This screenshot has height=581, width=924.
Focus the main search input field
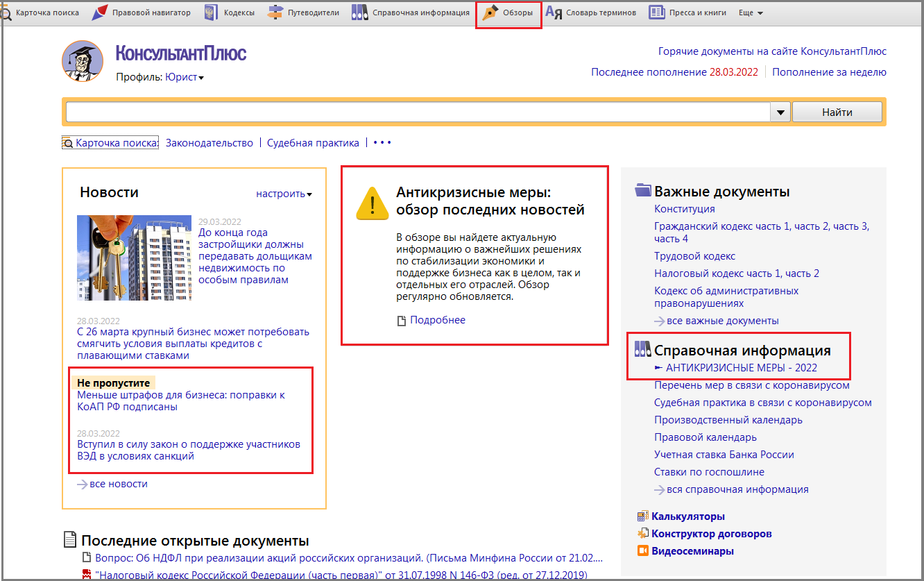(x=418, y=112)
